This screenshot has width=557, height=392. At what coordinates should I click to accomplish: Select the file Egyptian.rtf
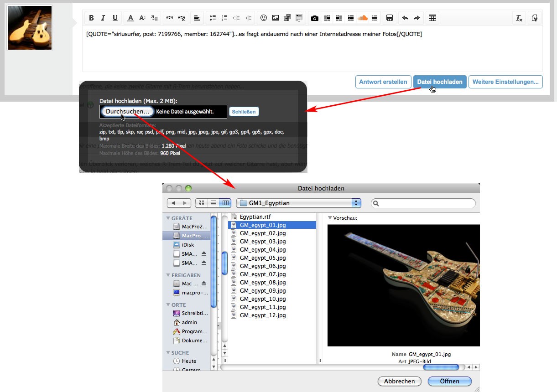pos(272,217)
